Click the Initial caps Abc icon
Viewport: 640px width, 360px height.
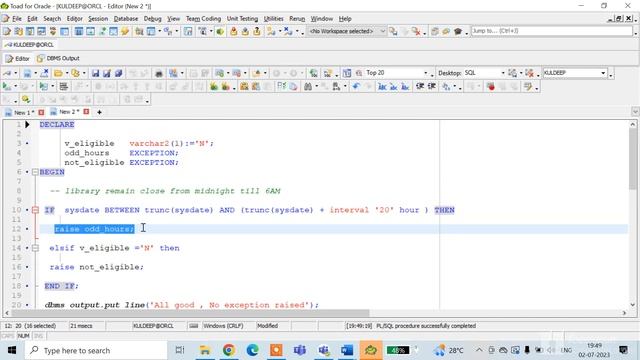[405, 87]
